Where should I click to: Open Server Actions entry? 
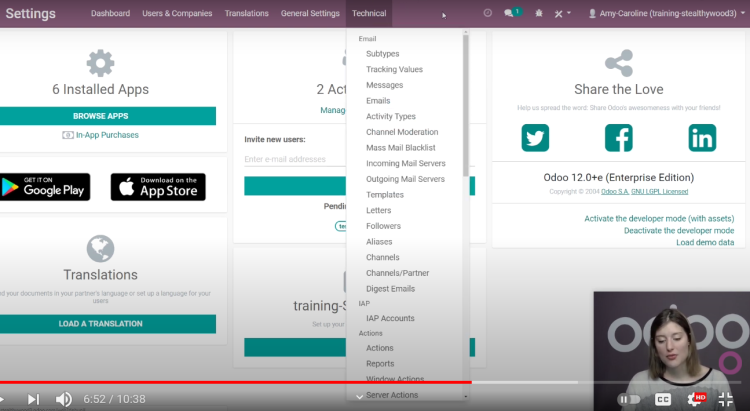tap(392, 395)
